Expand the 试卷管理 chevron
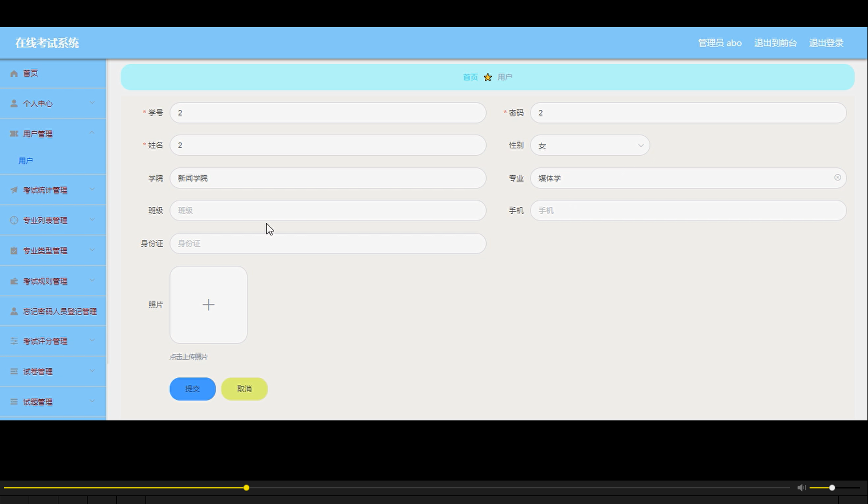Image resolution: width=868 pixels, height=504 pixels. (92, 371)
